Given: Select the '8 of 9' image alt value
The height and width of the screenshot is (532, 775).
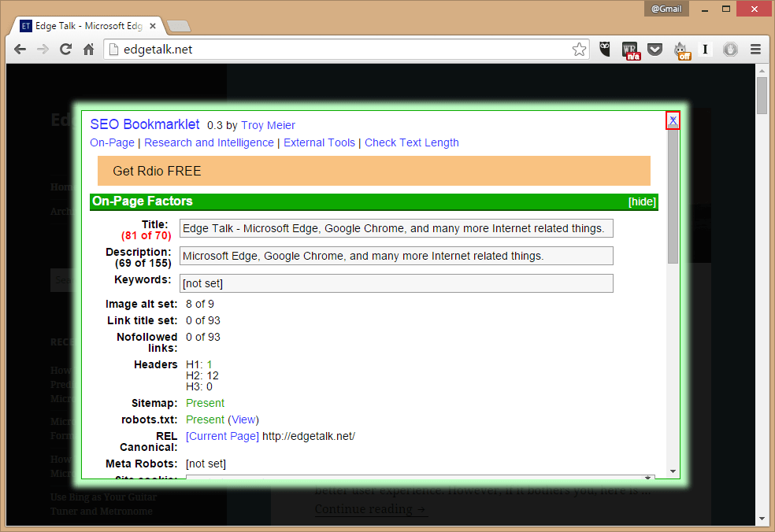Looking at the screenshot, I should tap(200, 305).
